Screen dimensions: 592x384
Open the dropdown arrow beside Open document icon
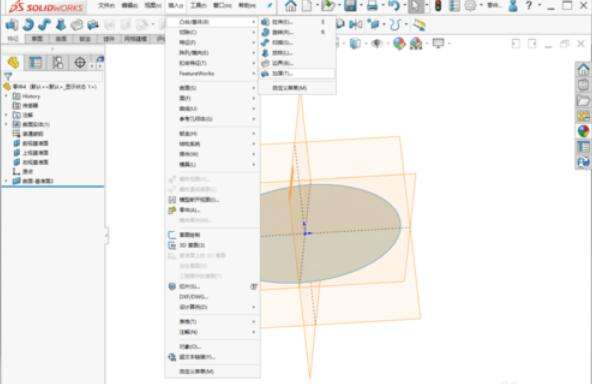click(339, 6)
